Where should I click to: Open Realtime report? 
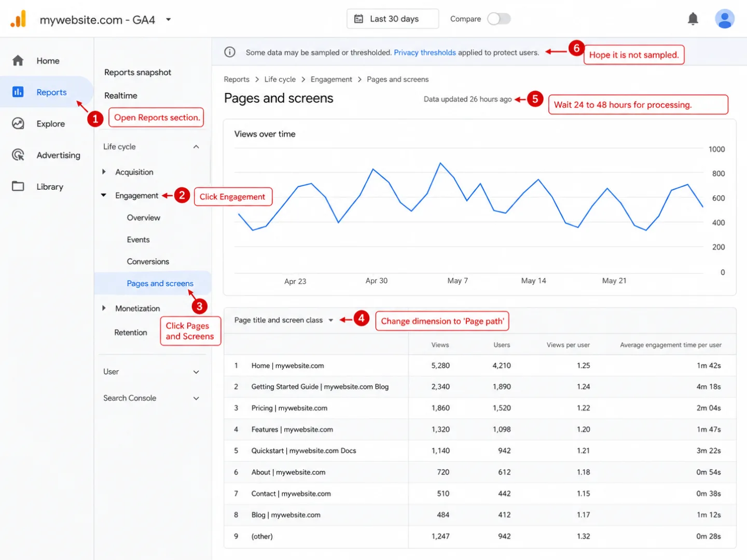(x=121, y=95)
